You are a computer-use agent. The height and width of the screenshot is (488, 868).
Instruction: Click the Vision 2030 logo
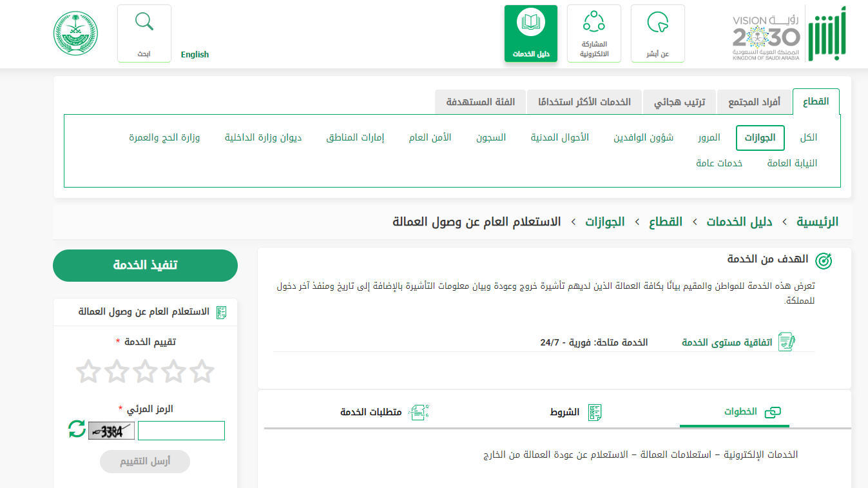(766, 38)
